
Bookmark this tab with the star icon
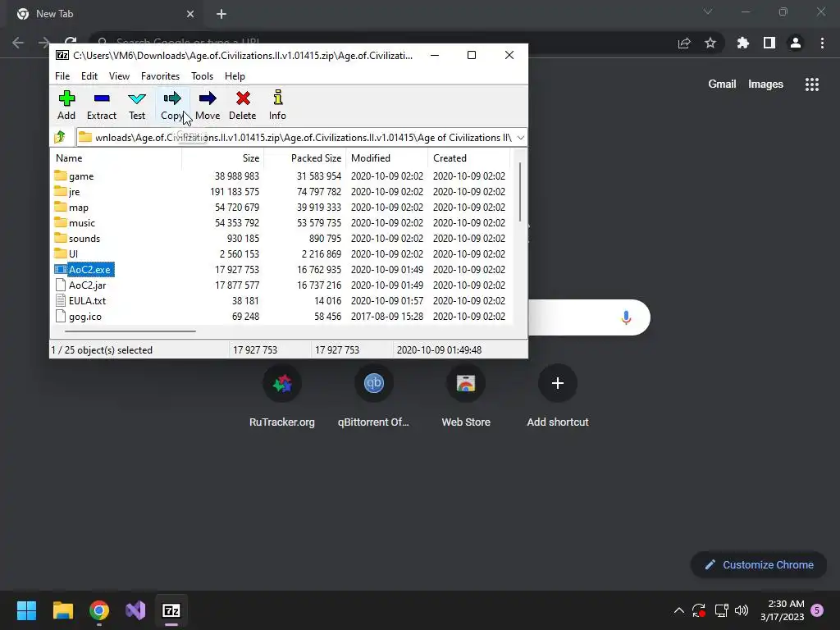(710, 43)
